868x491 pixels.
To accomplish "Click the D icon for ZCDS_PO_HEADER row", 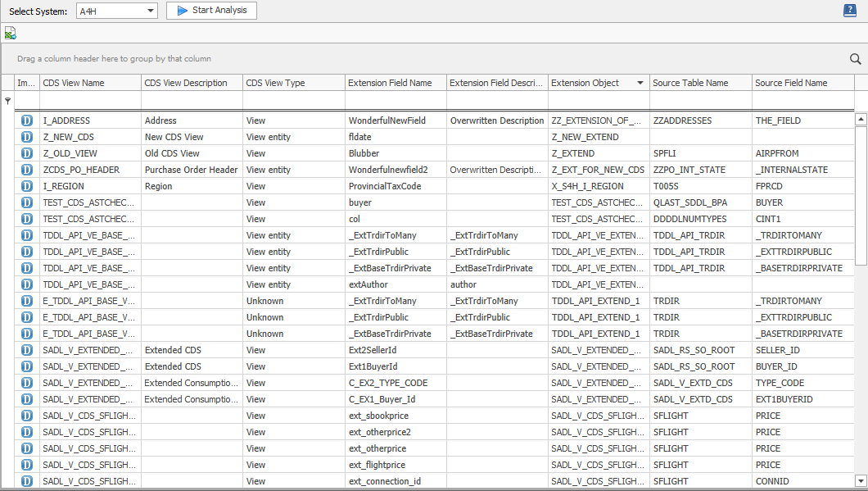I will pyautogui.click(x=27, y=170).
